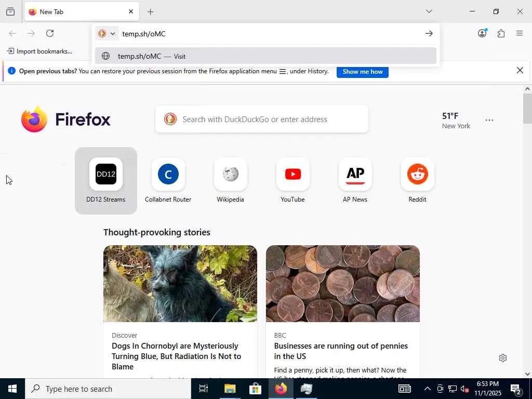Click the Show me how button
532x399 pixels.
(x=362, y=72)
